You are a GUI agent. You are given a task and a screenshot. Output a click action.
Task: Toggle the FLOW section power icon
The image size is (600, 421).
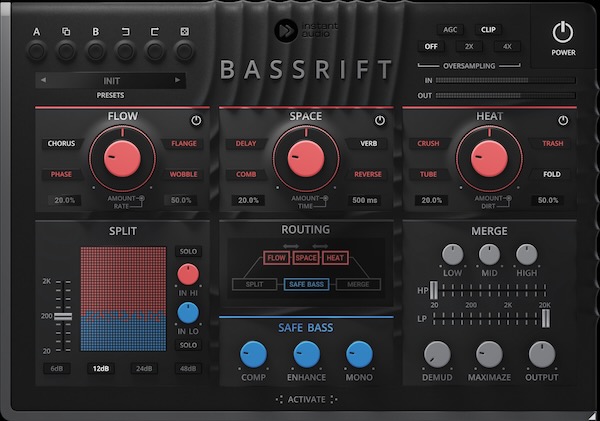[196, 121]
